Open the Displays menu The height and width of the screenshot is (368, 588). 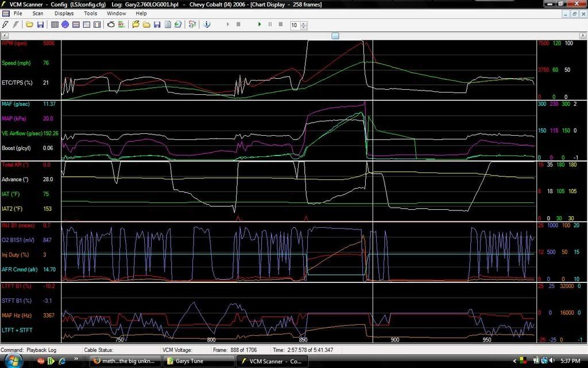tap(64, 13)
